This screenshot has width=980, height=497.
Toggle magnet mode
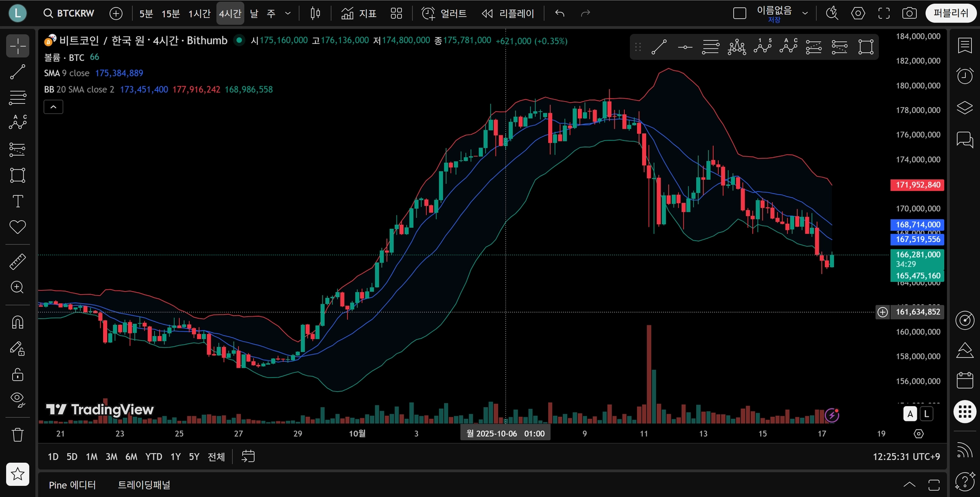tap(17, 322)
